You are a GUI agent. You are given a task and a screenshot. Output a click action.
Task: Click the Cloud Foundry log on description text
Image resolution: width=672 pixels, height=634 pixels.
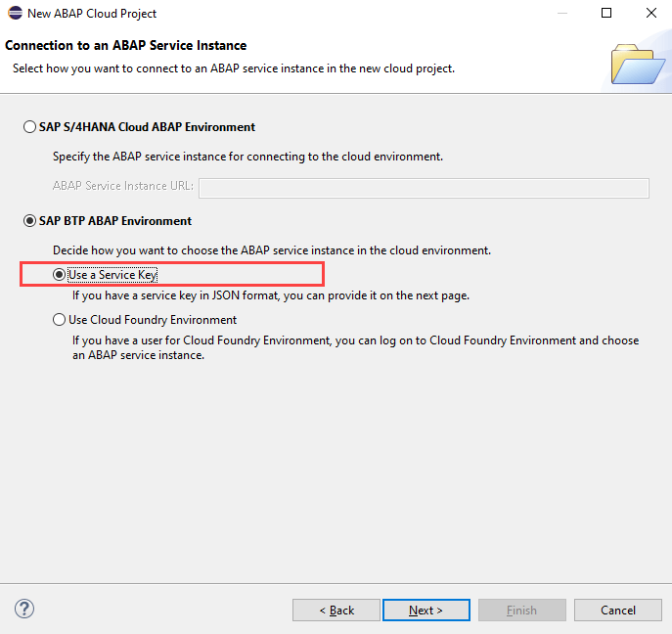355,347
